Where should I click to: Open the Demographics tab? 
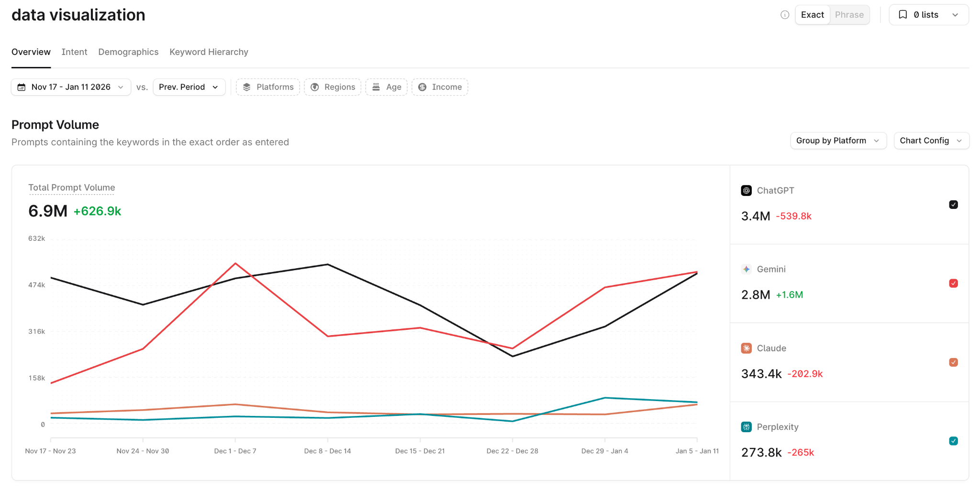[128, 52]
